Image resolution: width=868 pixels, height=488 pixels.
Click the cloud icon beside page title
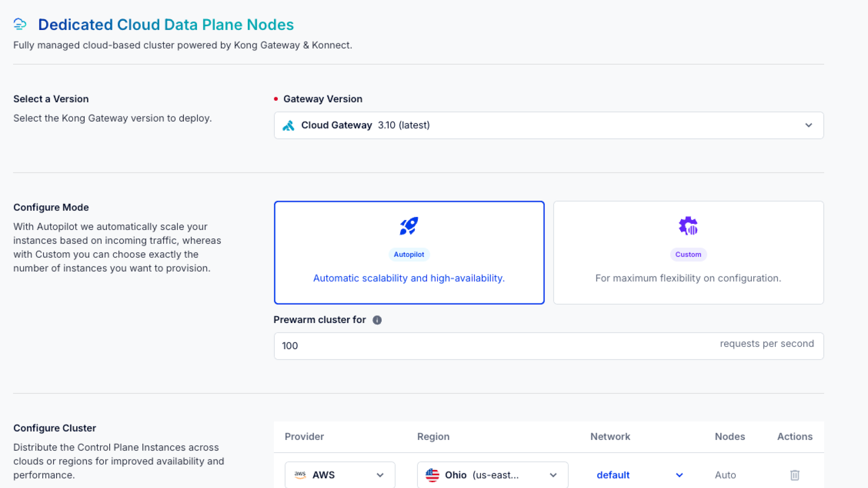click(20, 24)
